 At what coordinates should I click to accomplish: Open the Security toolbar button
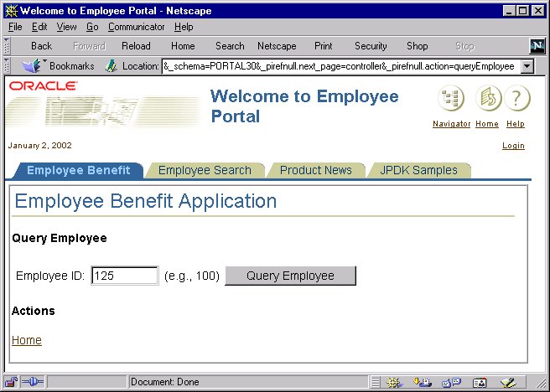click(371, 46)
